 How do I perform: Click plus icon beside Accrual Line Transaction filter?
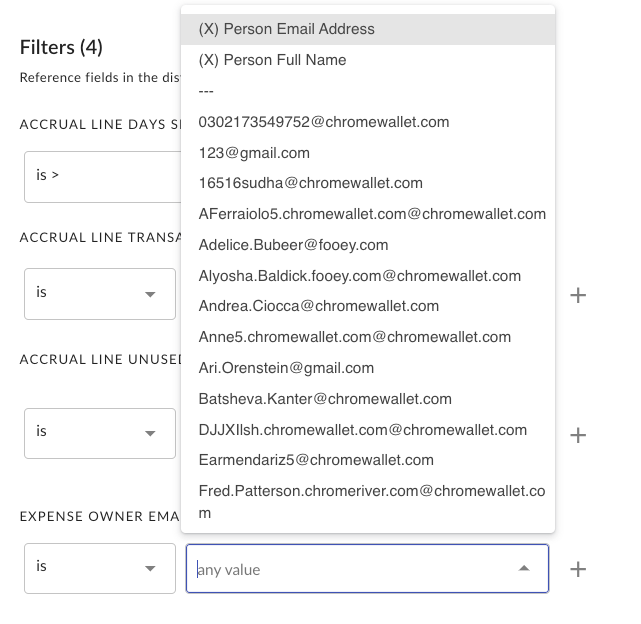click(578, 296)
